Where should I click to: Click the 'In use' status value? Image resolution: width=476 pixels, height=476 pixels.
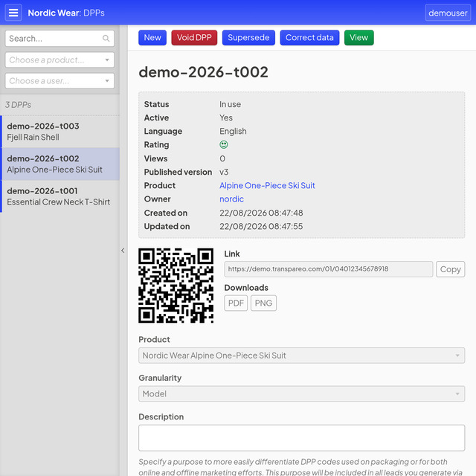coord(230,104)
